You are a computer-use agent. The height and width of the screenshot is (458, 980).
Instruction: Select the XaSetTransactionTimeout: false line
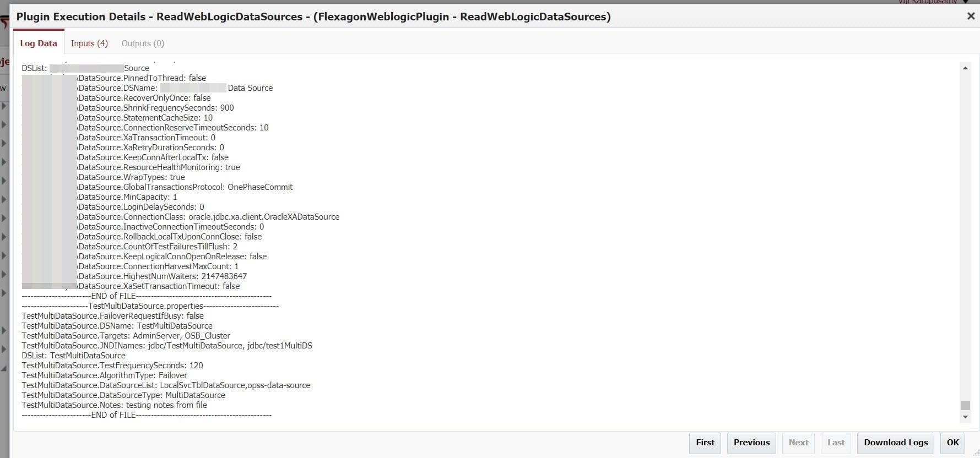pos(159,286)
